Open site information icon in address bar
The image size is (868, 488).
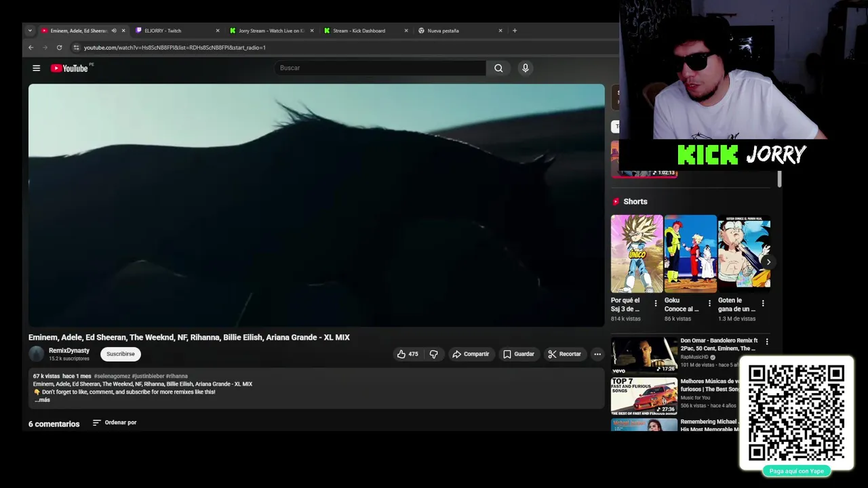click(x=77, y=47)
